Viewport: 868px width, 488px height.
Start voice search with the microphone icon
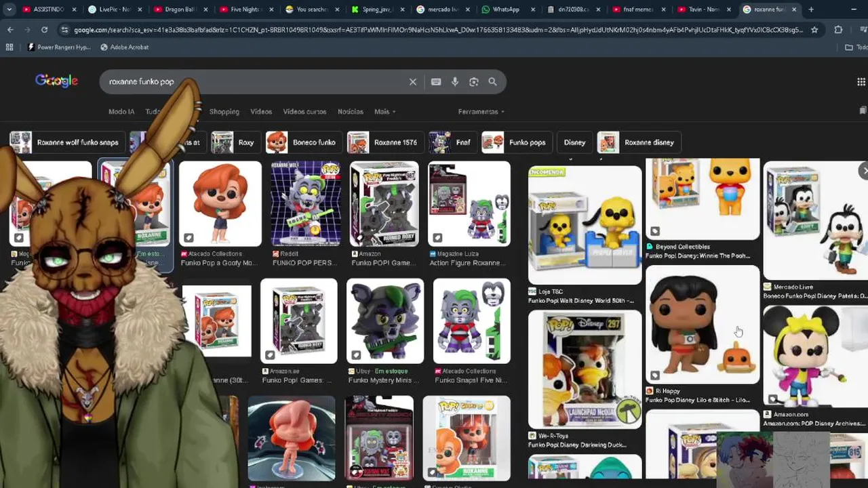(455, 82)
